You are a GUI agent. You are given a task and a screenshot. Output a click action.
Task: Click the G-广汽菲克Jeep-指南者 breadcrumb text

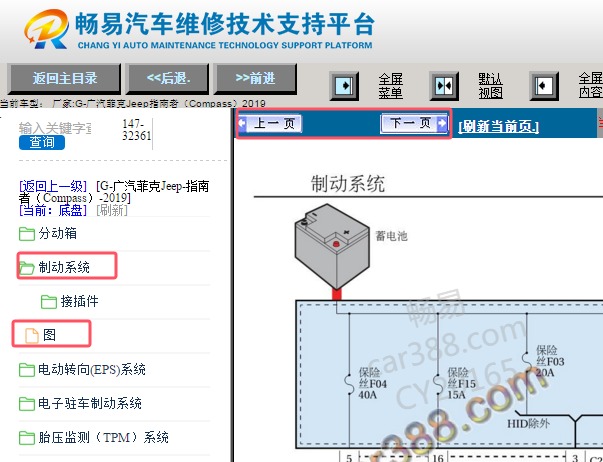113,192
